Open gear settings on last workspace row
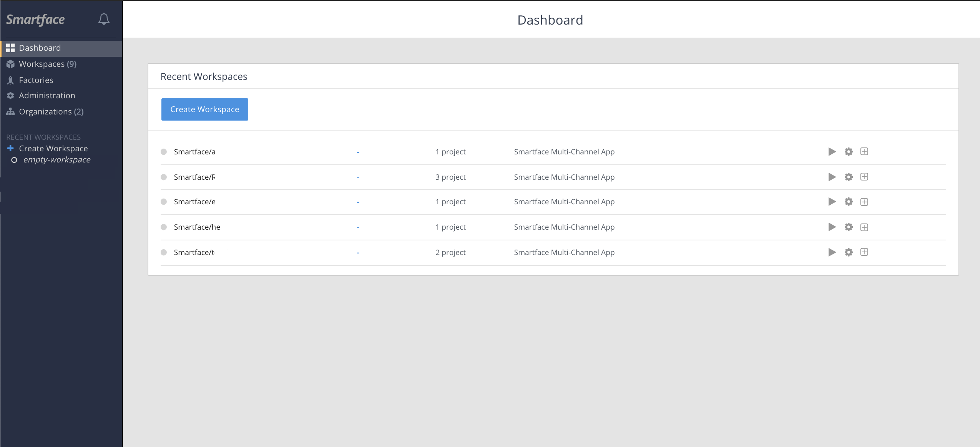Image resolution: width=980 pixels, height=447 pixels. [x=849, y=252]
